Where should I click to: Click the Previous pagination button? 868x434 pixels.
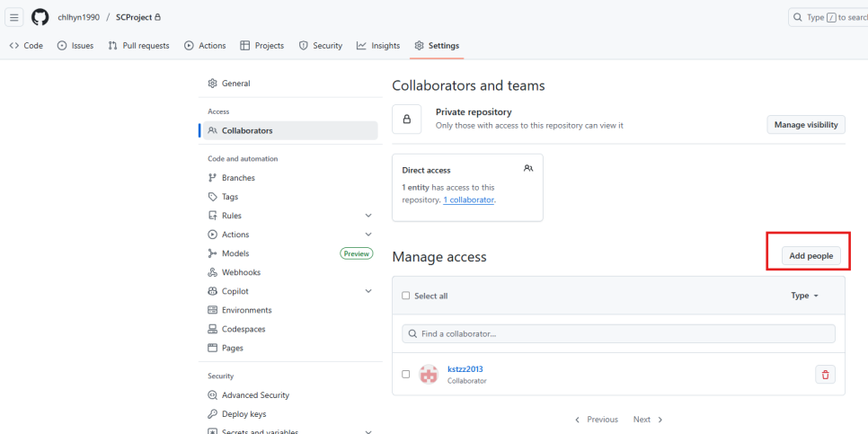pyautogui.click(x=597, y=420)
